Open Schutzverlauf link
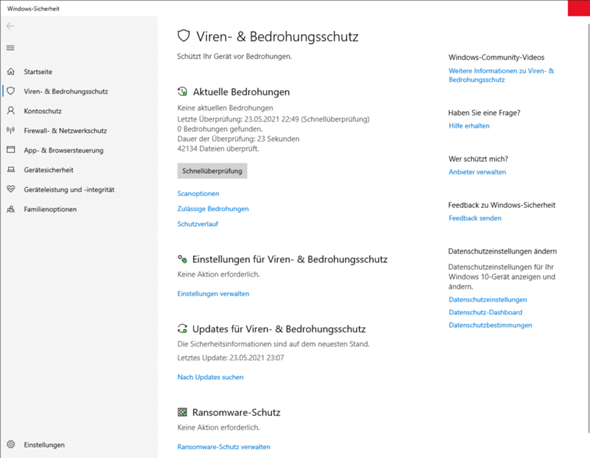This screenshot has width=590, height=458. tap(198, 224)
